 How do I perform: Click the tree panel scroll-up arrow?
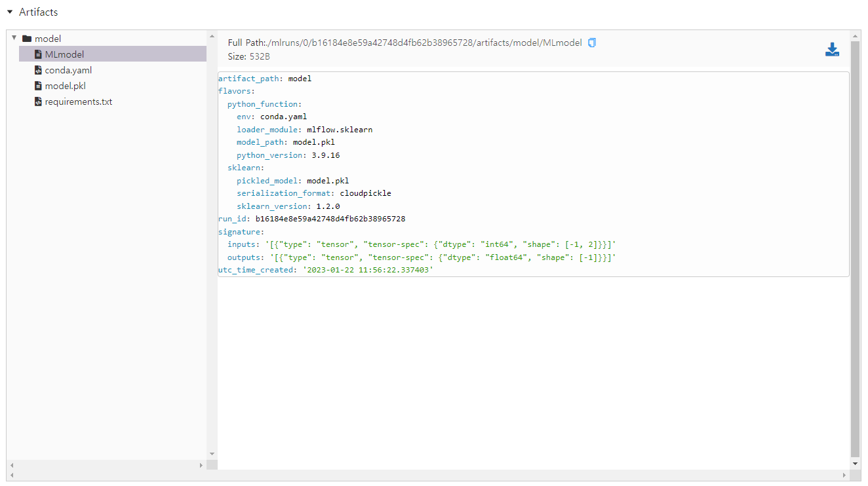click(x=212, y=35)
